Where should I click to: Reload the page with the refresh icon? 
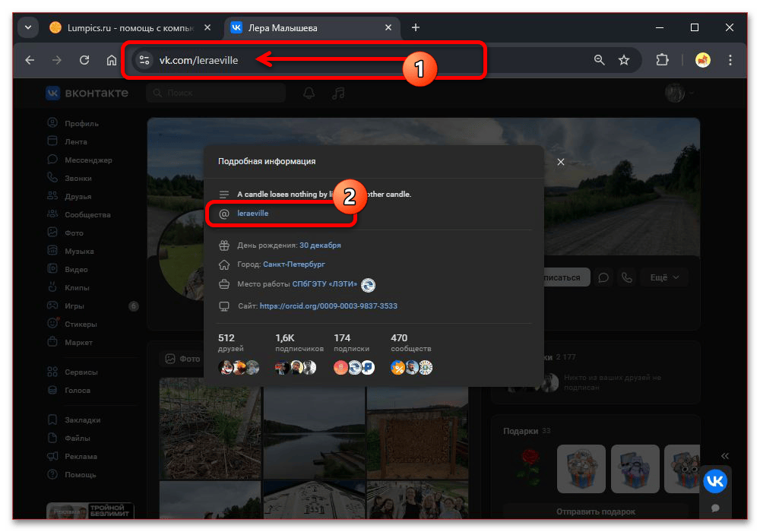click(x=84, y=60)
